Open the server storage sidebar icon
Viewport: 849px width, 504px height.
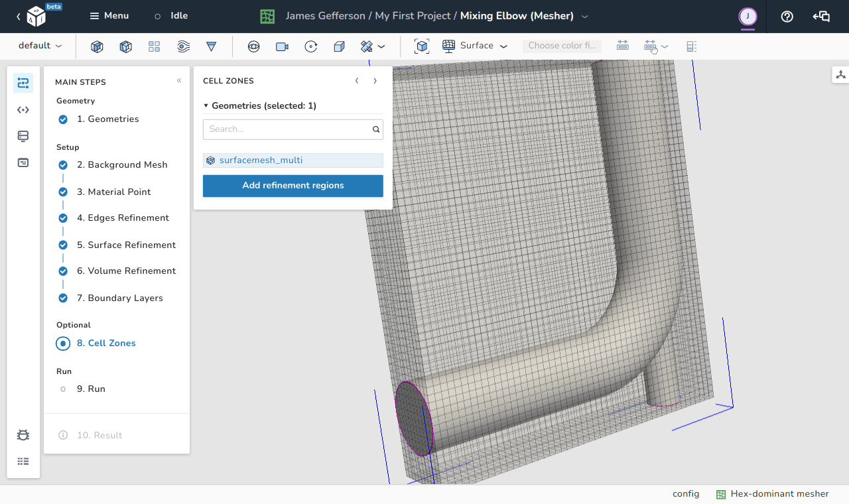(x=23, y=136)
